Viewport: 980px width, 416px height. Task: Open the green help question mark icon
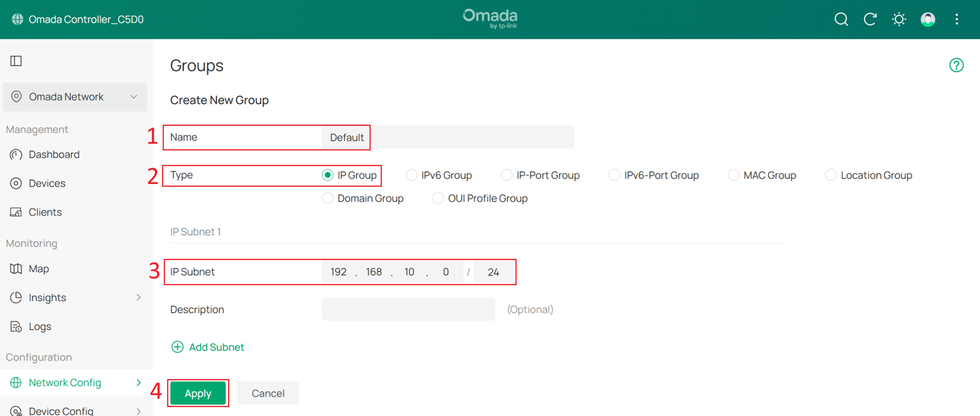[x=956, y=65]
